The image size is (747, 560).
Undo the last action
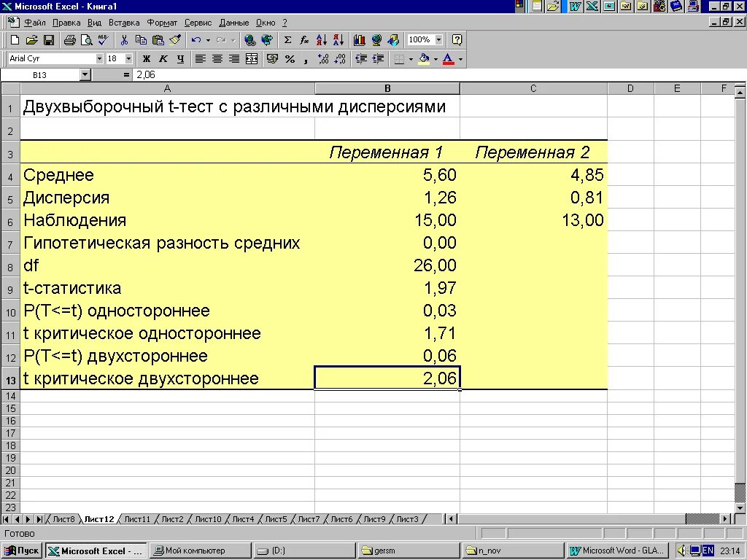(196, 40)
